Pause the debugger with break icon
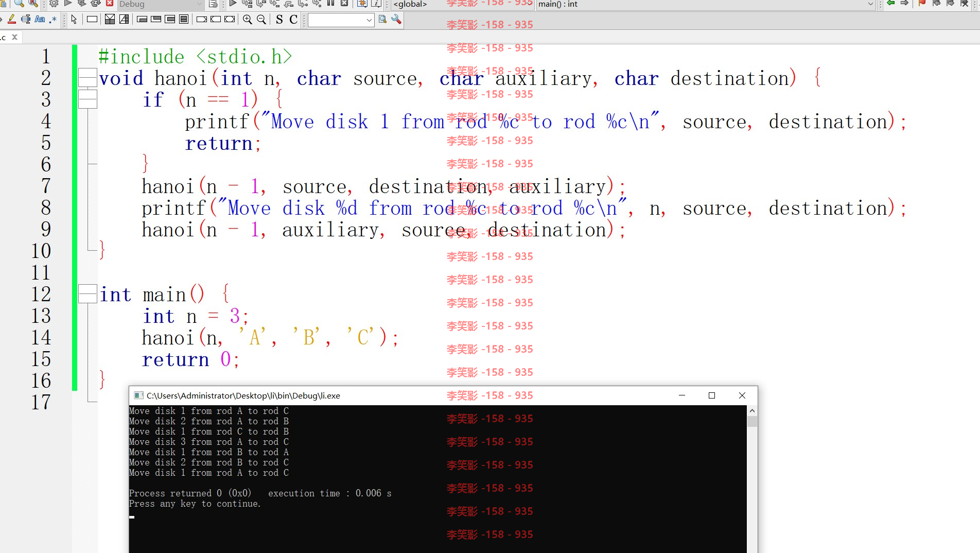Viewport: 980px width, 553px height. 331,4
